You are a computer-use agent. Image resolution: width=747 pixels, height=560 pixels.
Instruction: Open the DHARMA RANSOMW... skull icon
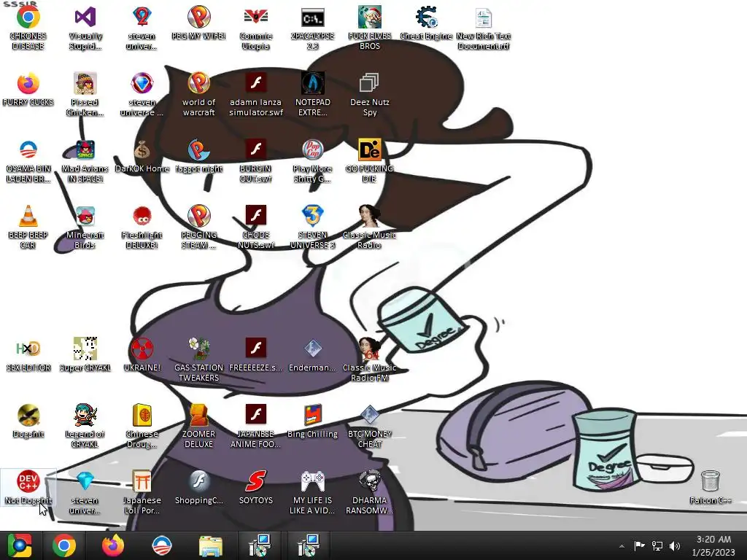[x=370, y=492]
